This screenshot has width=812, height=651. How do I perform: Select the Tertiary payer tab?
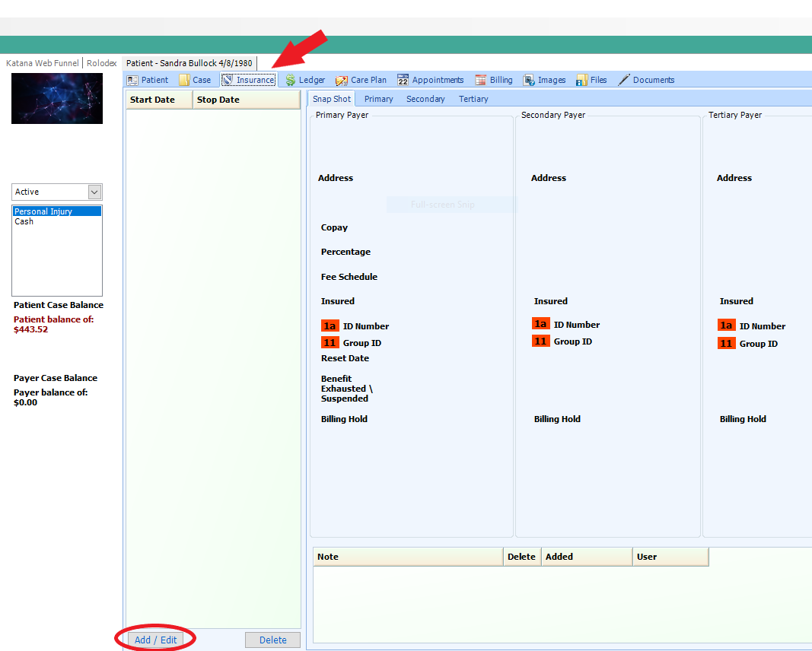point(473,99)
